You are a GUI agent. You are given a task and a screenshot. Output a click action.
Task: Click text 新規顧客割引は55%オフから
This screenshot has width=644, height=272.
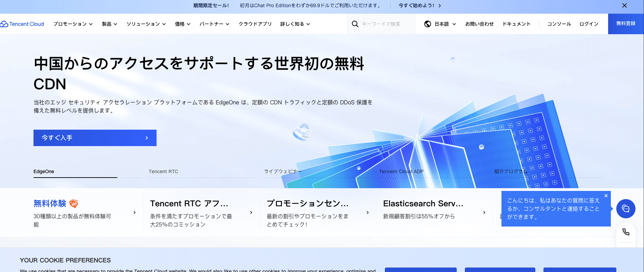pyautogui.click(x=419, y=216)
